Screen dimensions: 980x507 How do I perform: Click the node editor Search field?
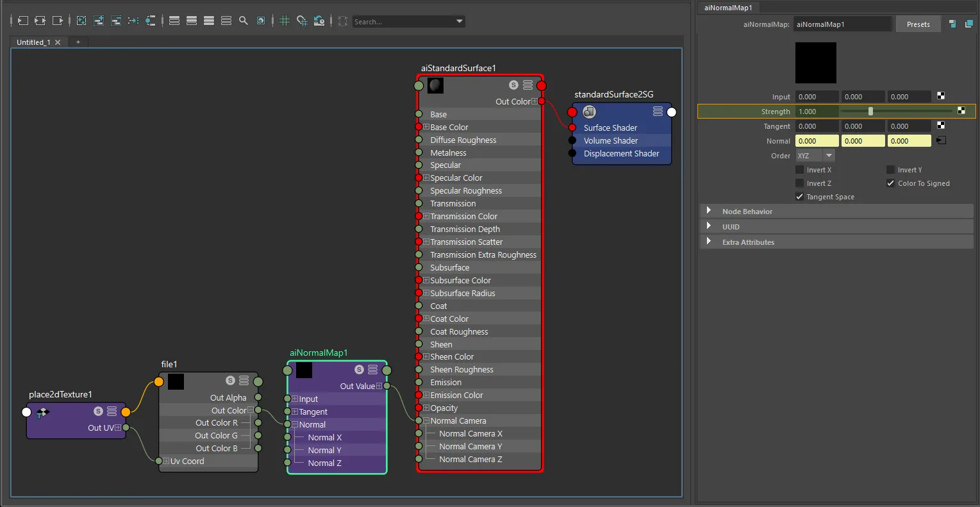click(404, 22)
